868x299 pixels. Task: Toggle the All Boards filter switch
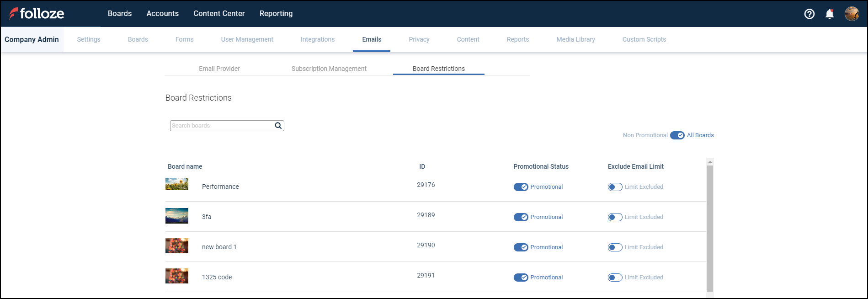(677, 135)
